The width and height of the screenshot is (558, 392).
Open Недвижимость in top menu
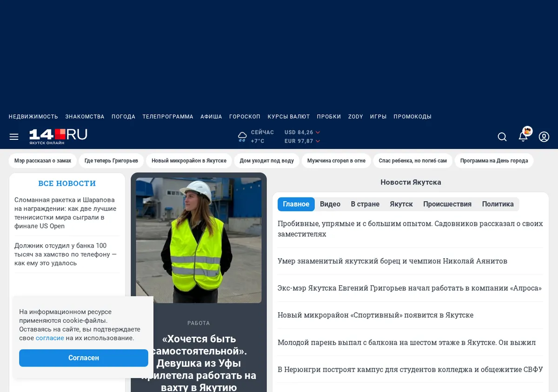[33, 117]
